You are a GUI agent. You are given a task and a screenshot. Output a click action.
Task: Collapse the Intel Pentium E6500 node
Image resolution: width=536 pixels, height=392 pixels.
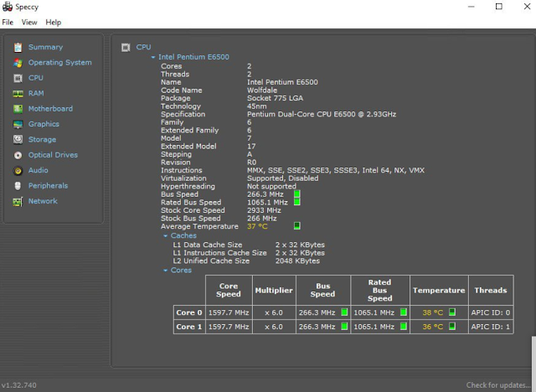click(153, 58)
